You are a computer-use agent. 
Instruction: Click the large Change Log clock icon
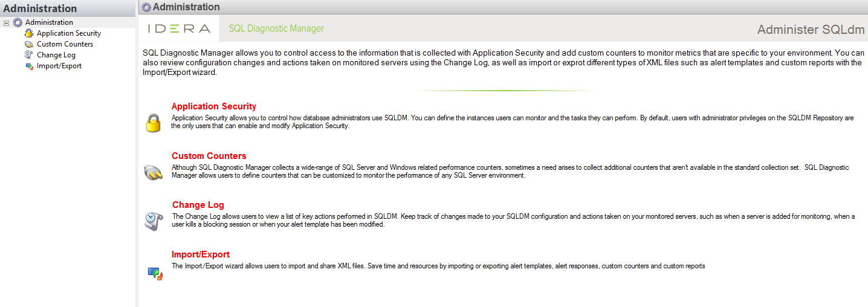pos(154,221)
